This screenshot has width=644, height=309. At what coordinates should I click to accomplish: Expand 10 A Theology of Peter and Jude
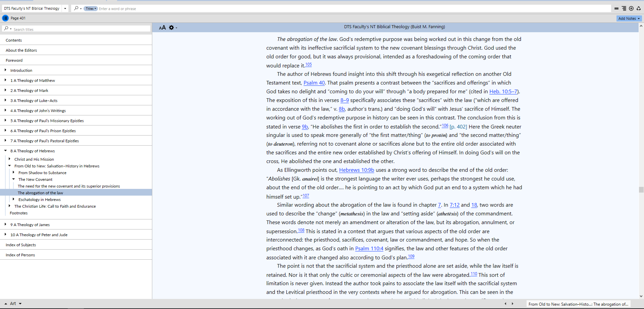tap(5, 234)
